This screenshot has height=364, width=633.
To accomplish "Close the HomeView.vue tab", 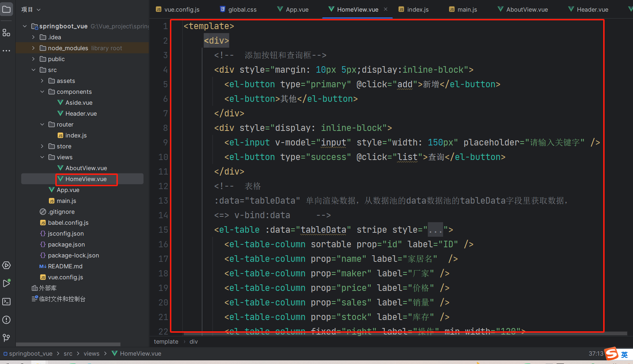I will 386,9.
